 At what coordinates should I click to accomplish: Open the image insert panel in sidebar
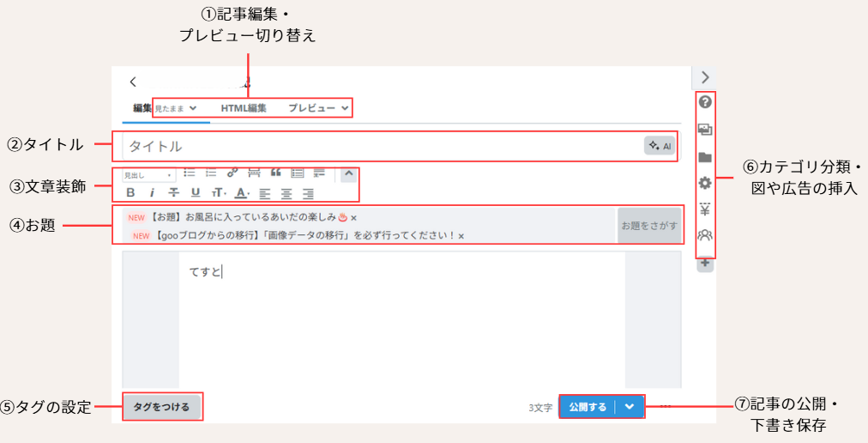click(705, 130)
